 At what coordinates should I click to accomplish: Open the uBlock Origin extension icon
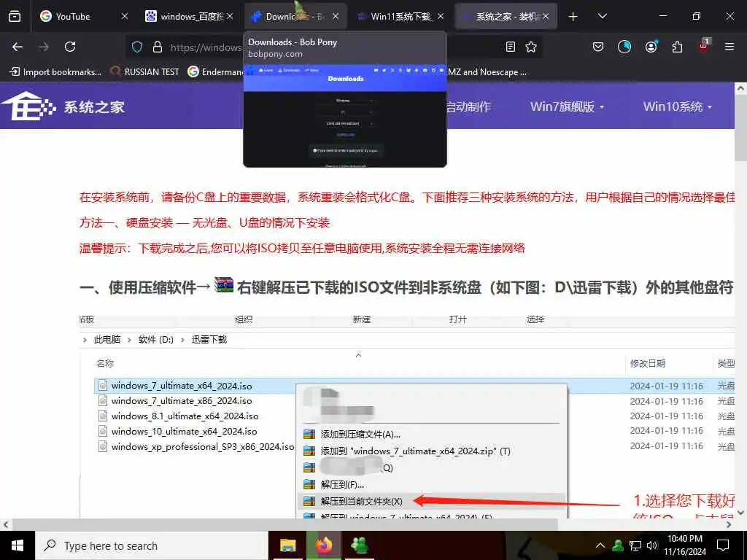(x=703, y=47)
